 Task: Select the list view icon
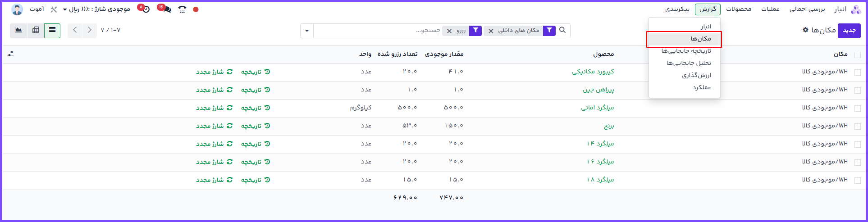click(52, 30)
